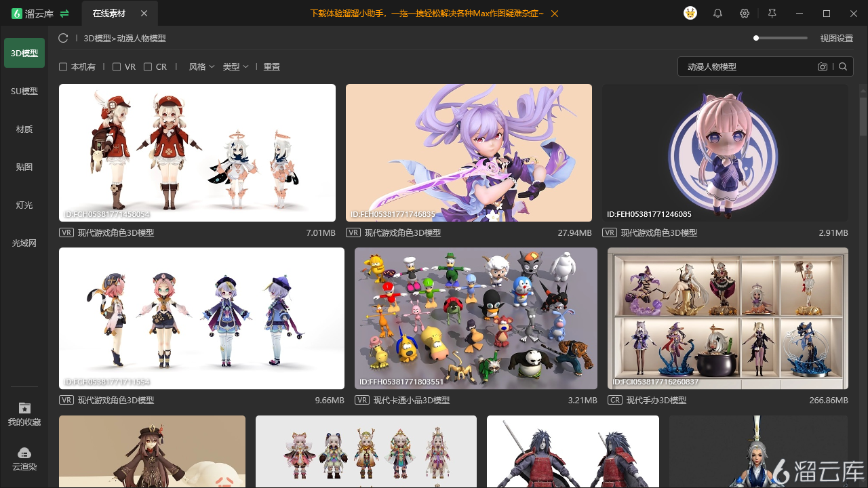Click ID:FEH05381771246085 label
Image resolution: width=868 pixels, height=488 pixels.
tap(650, 214)
